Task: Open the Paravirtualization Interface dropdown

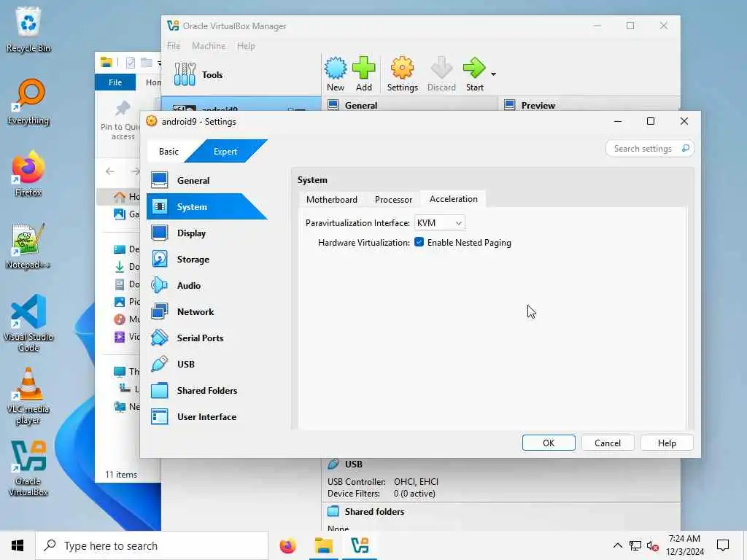Action: pos(439,223)
